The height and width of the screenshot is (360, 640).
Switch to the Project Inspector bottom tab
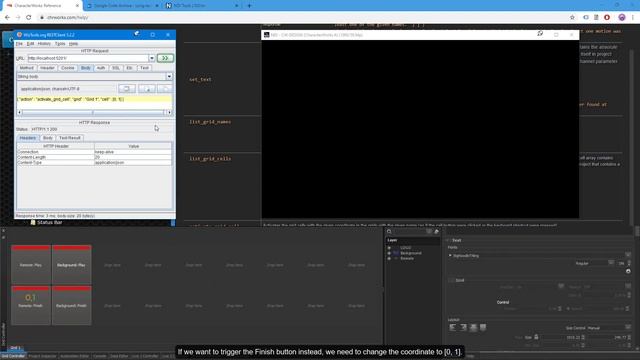(42, 356)
